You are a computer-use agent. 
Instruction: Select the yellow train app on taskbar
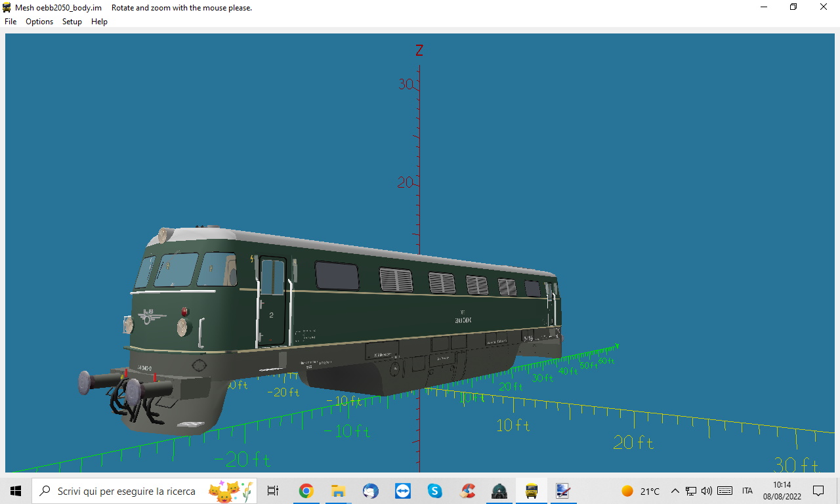point(532,491)
